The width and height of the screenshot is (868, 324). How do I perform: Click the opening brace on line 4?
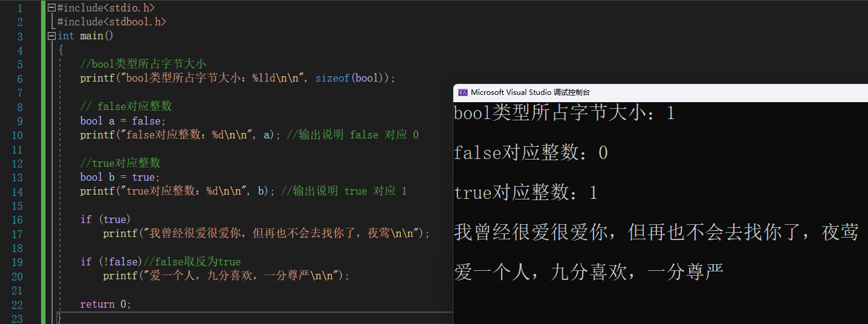60,50
